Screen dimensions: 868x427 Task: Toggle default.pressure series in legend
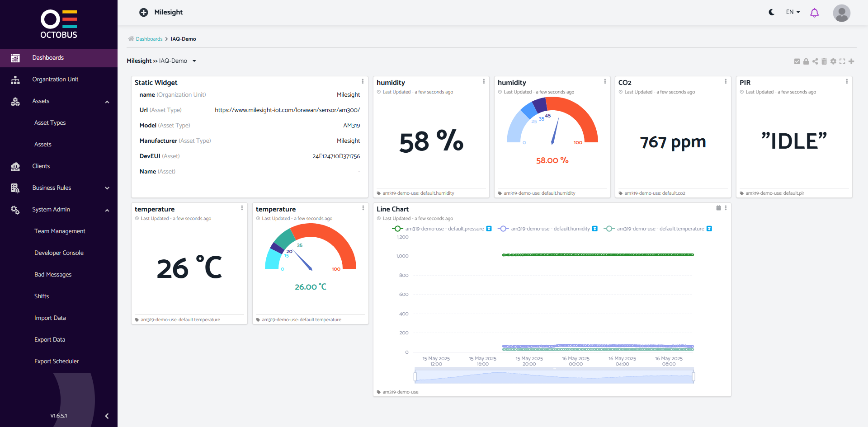pos(438,229)
